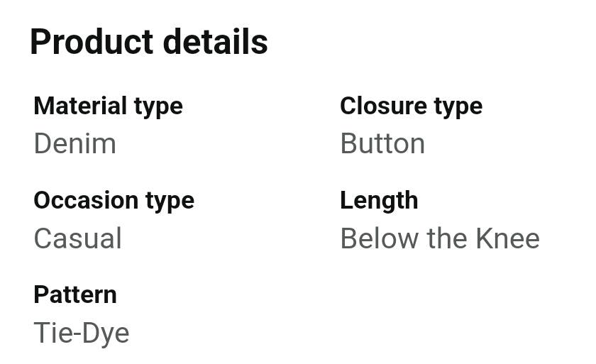Viewport: 596px width, 364px height.
Task: Click the Denim material value
Action: (74, 144)
